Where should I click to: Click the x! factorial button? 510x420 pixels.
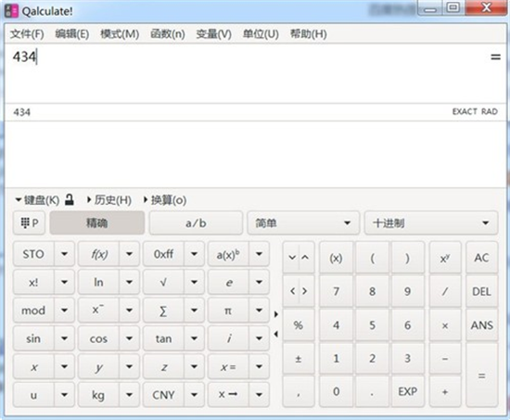(33, 282)
